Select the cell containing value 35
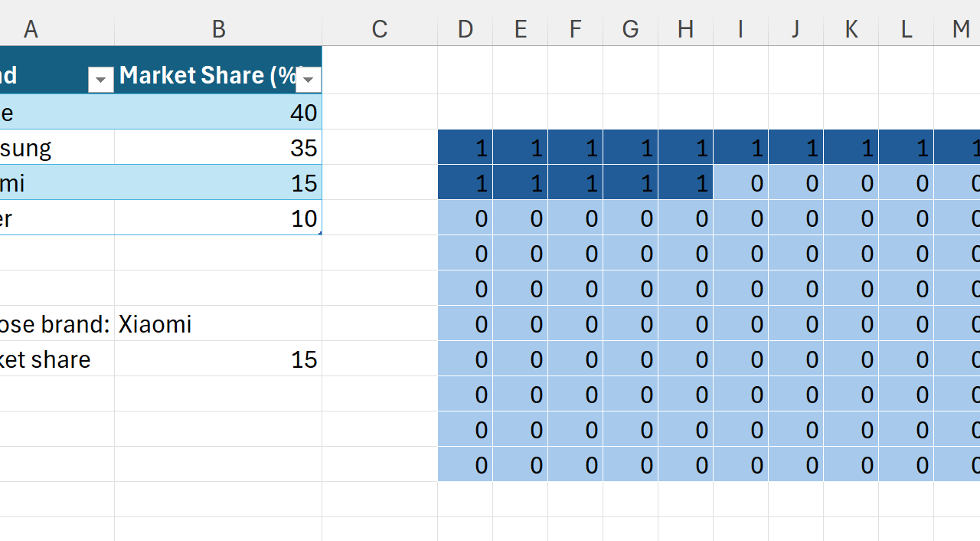 click(218, 147)
